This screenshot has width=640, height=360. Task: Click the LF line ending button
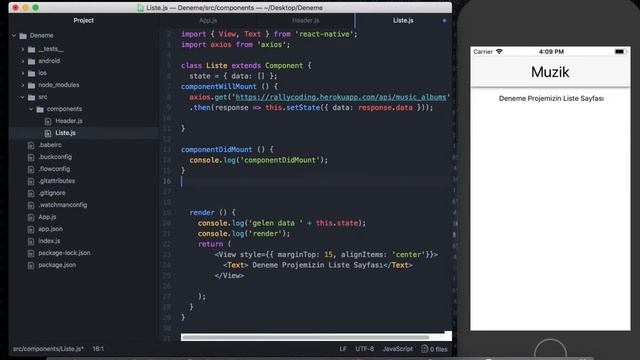click(x=343, y=349)
